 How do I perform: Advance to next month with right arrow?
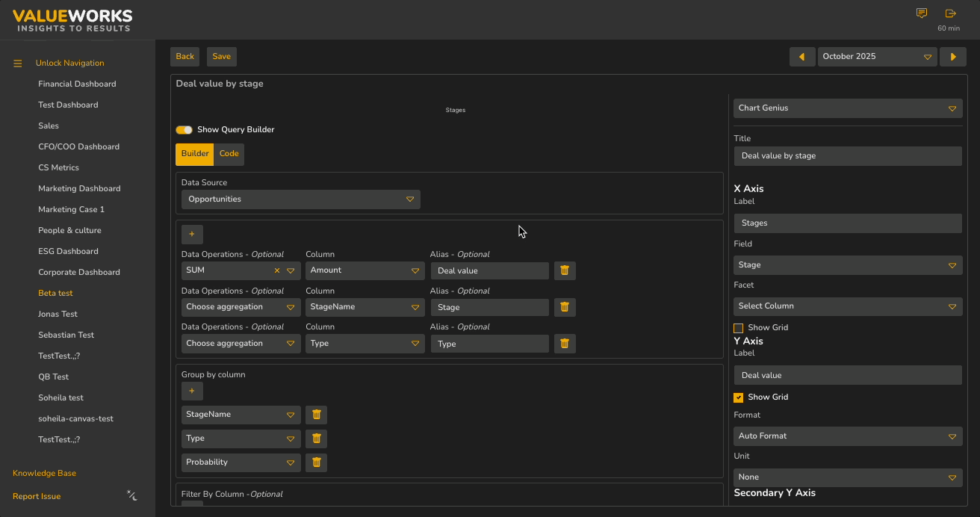tap(953, 57)
